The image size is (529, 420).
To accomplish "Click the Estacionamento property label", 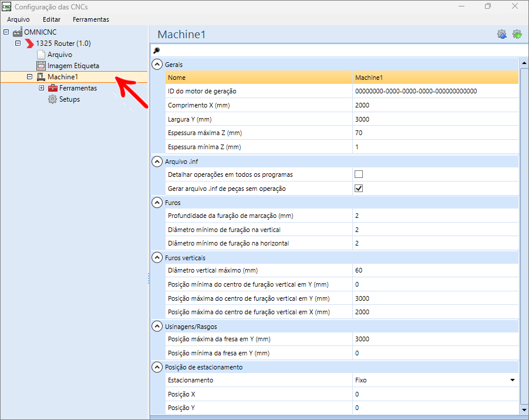I will 191,380.
